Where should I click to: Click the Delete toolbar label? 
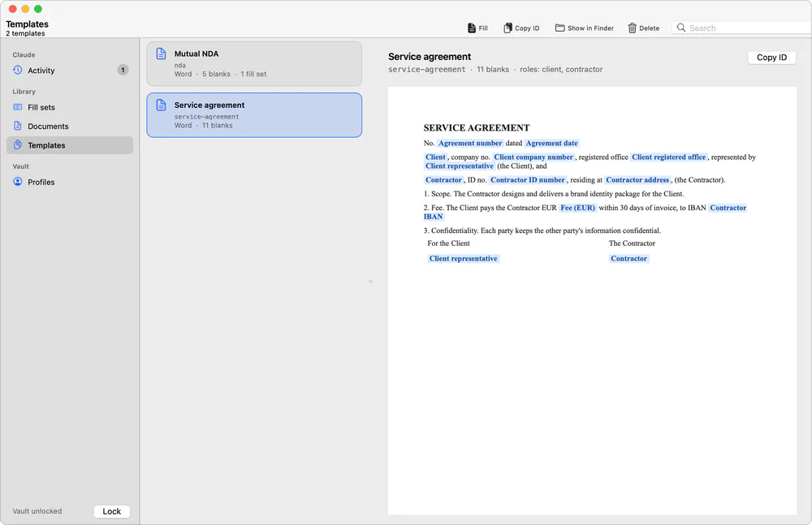pyautogui.click(x=650, y=28)
